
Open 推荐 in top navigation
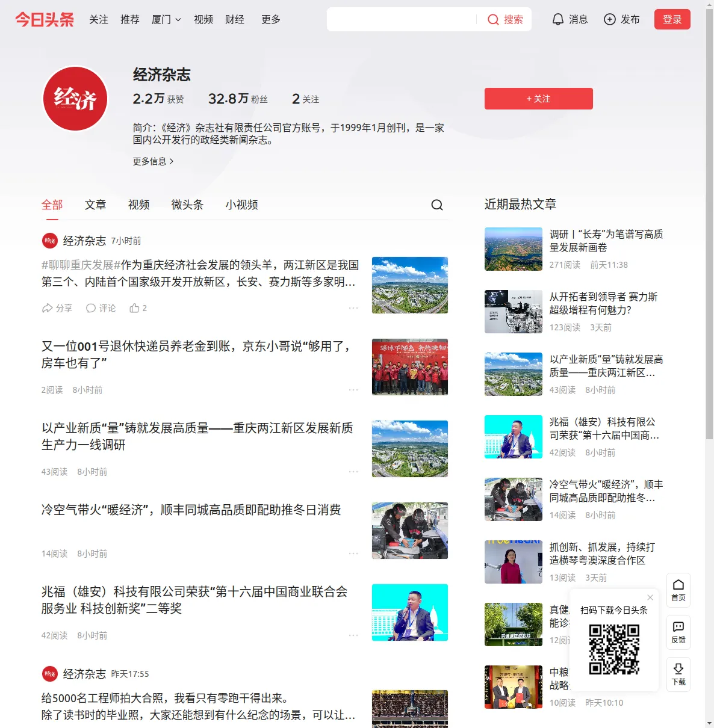130,20
